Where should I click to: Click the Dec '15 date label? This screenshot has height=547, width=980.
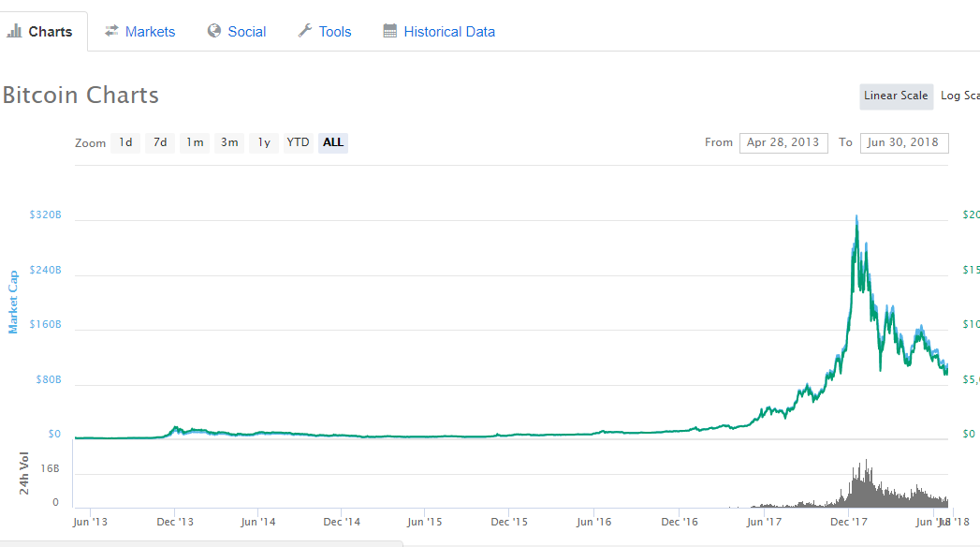[509, 522]
